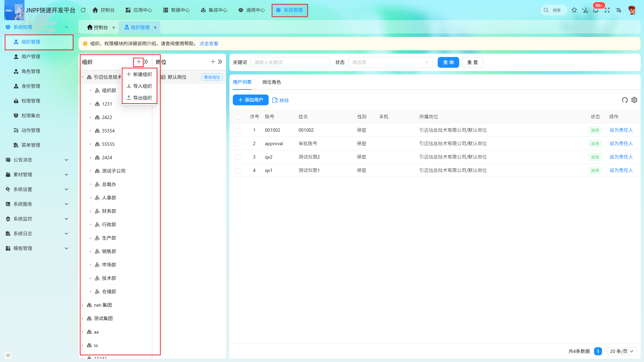
Task: Expand the 系统设置 sidebar group
Action: tap(37, 189)
